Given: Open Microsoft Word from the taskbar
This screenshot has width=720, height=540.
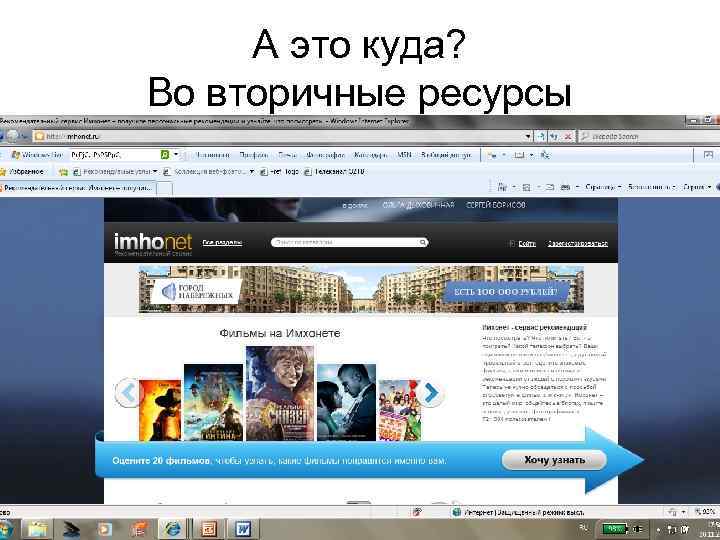Looking at the screenshot, I should tap(243, 529).
